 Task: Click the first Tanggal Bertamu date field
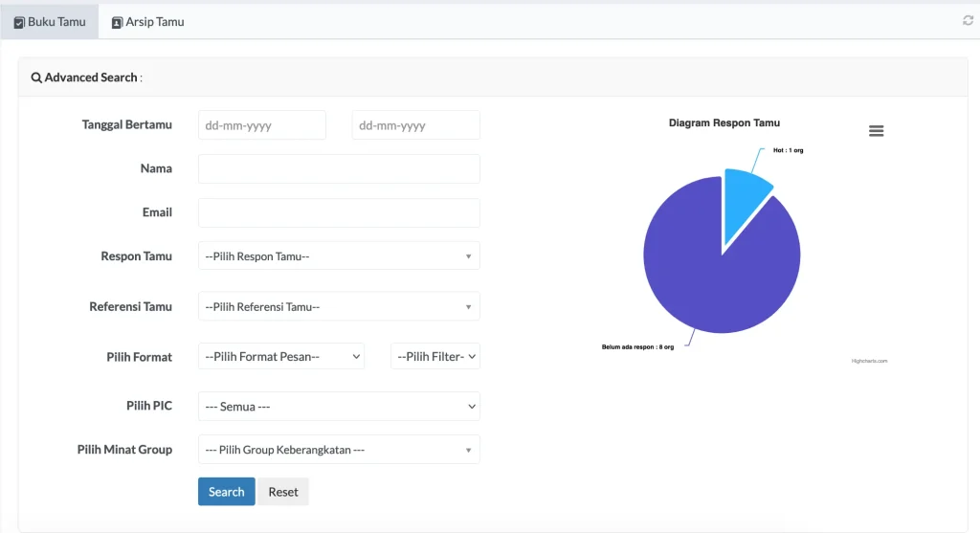click(262, 125)
